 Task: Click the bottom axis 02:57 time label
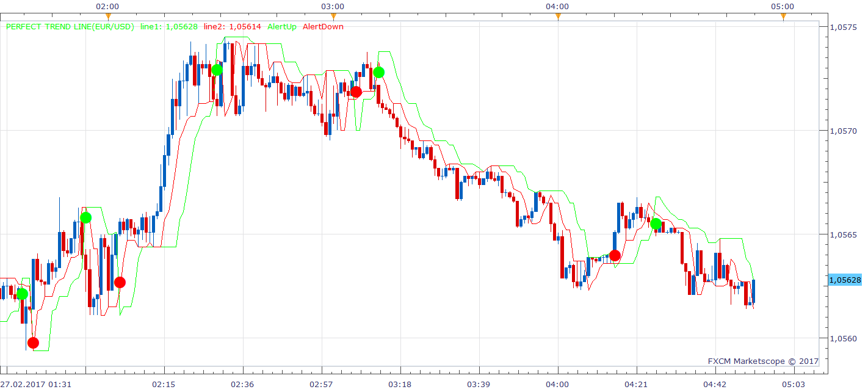pos(322,384)
